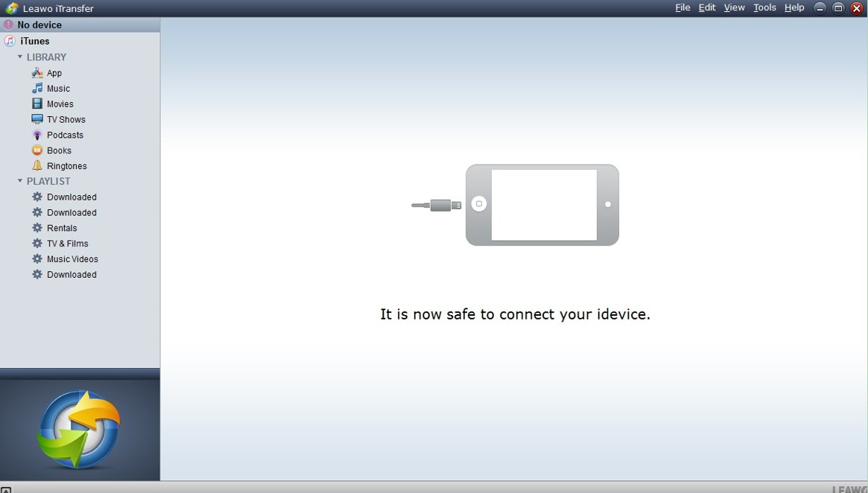Open the App library icon

[x=37, y=72]
